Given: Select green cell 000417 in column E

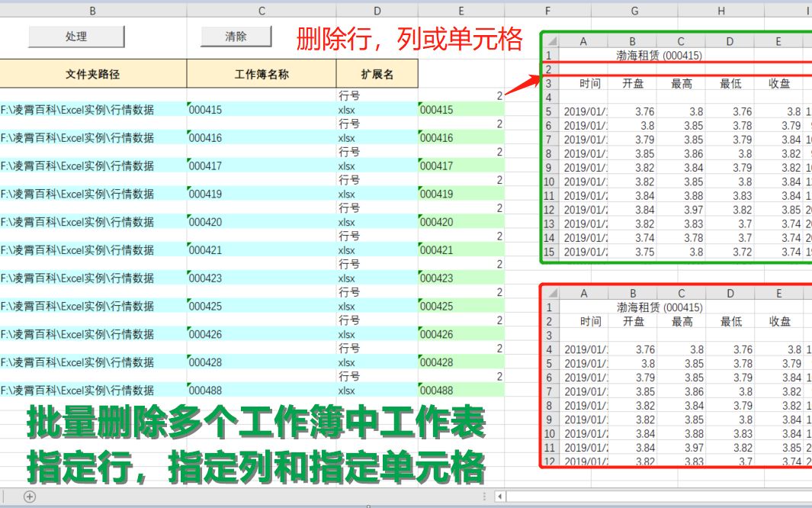Looking at the screenshot, I should [461, 166].
